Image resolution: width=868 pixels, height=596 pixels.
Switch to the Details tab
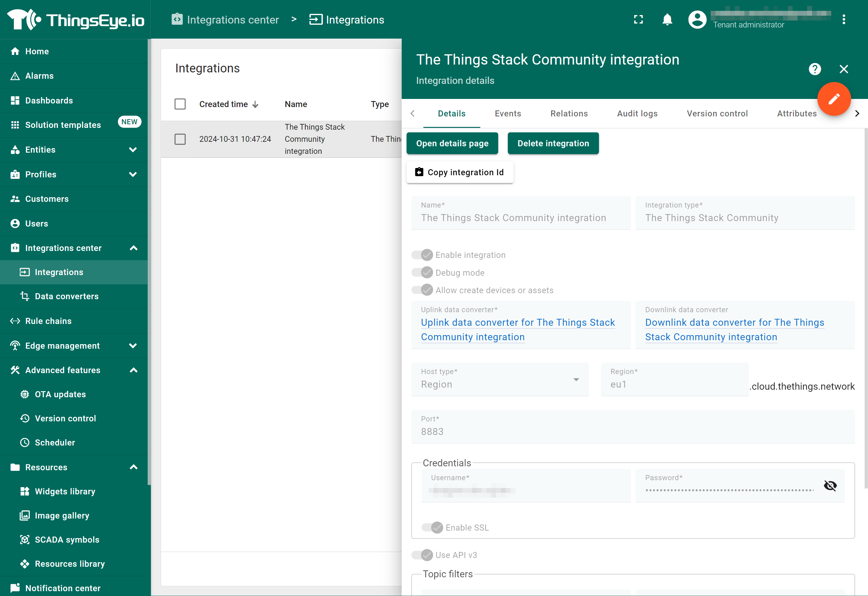[x=451, y=114]
